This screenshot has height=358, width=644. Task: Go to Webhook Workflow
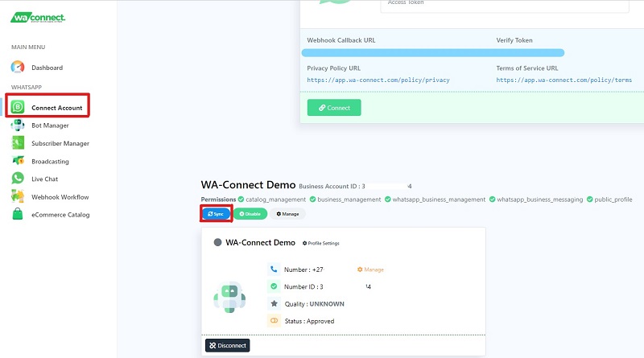60,197
